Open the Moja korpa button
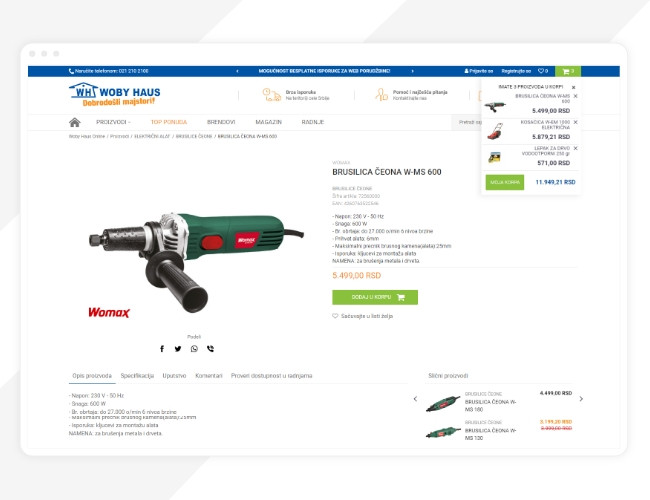 (504, 182)
